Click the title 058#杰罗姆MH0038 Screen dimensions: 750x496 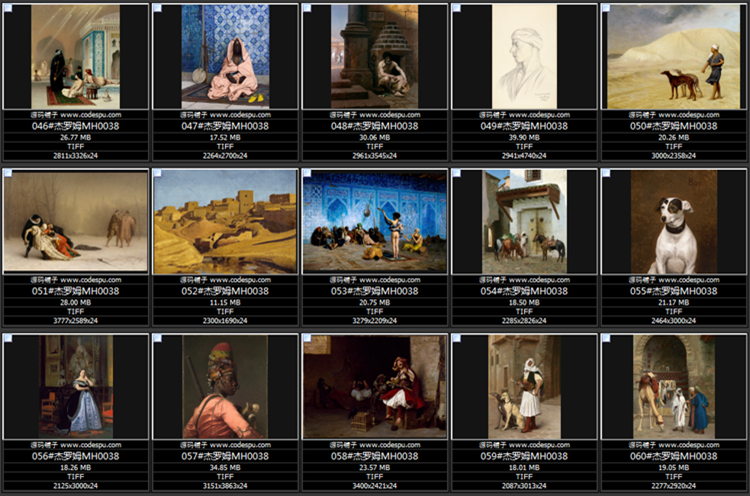pos(375,456)
